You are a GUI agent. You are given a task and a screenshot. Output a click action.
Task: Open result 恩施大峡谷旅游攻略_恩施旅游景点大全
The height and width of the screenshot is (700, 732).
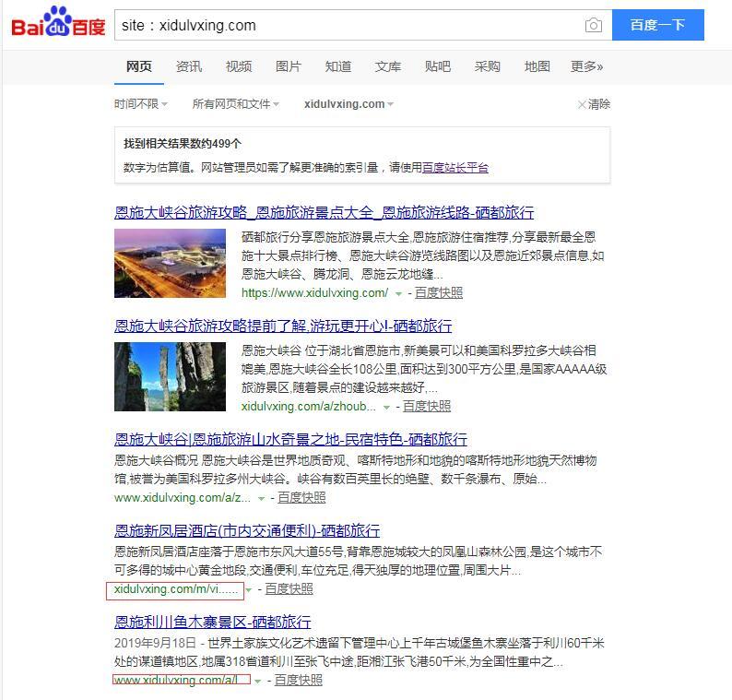(324, 212)
